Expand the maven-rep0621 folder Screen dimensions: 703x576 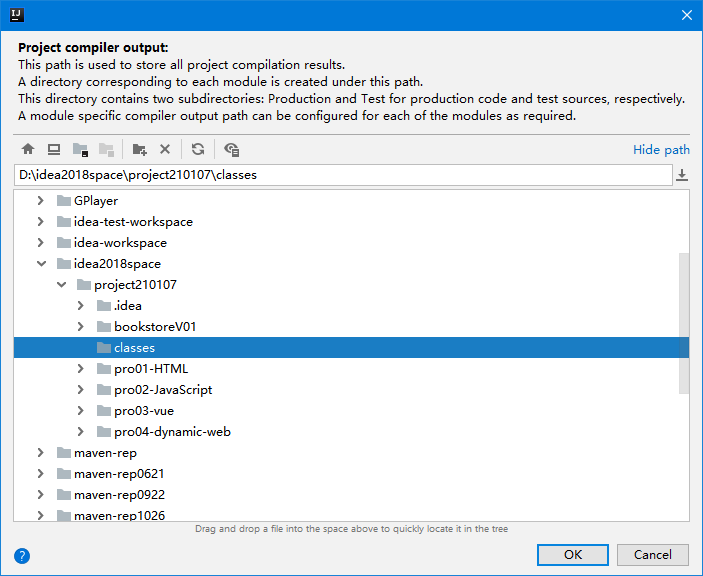pos(40,474)
